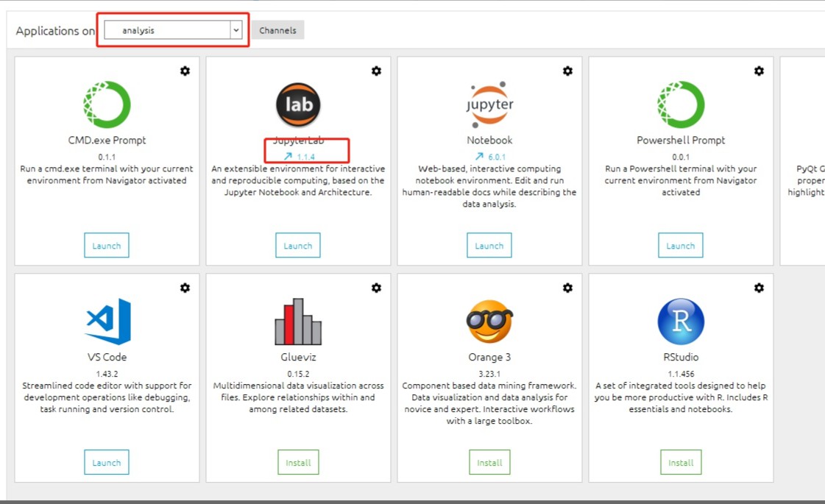
Task: Open the gear menu on Orange 3 tile
Action: pyautogui.click(x=567, y=288)
